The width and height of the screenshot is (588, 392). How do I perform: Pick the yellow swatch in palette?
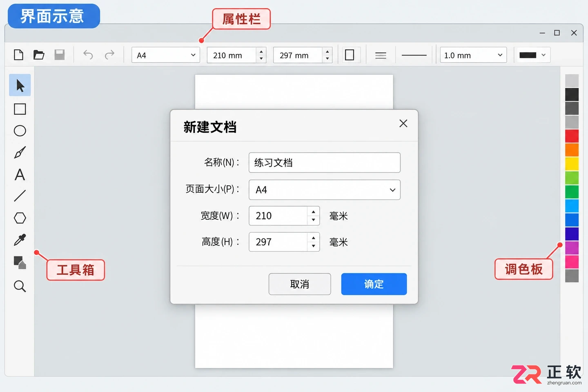(572, 164)
